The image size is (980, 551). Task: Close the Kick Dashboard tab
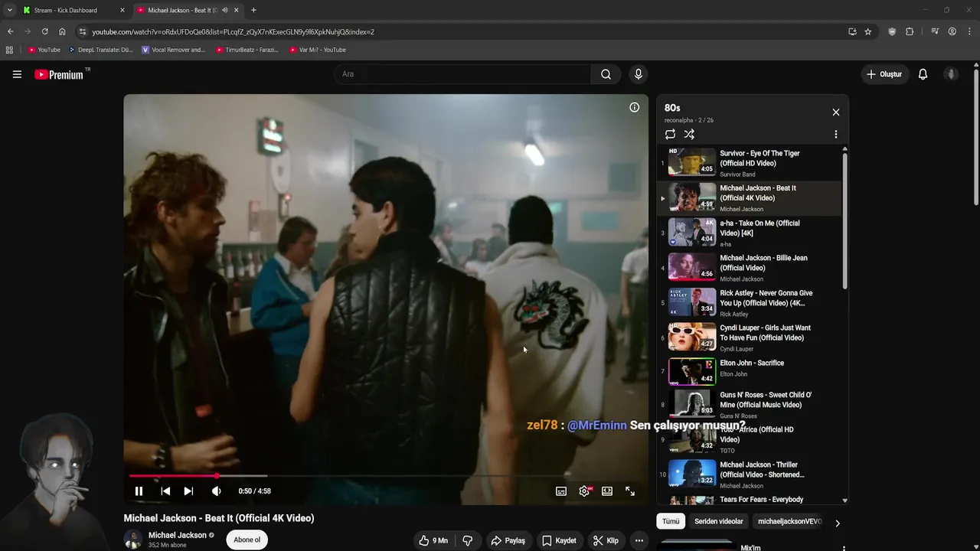[x=122, y=10]
